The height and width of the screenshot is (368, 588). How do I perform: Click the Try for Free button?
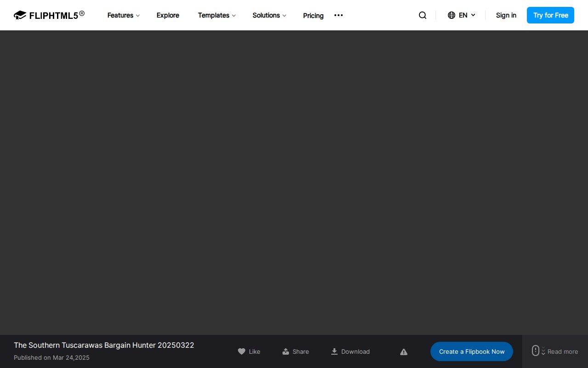point(550,15)
